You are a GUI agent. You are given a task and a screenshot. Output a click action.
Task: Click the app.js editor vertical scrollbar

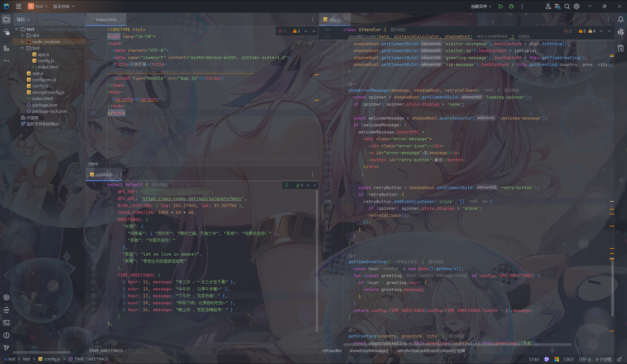pyautogui.click(x=612, y=288)
